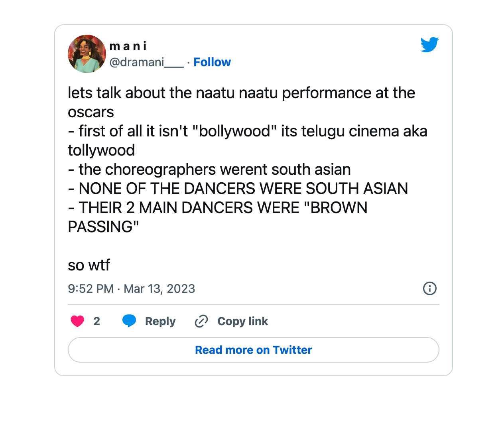Viewport: 504px width, 438px height.
Task: Click the Twitter bird logo
Action: [429, 44]
